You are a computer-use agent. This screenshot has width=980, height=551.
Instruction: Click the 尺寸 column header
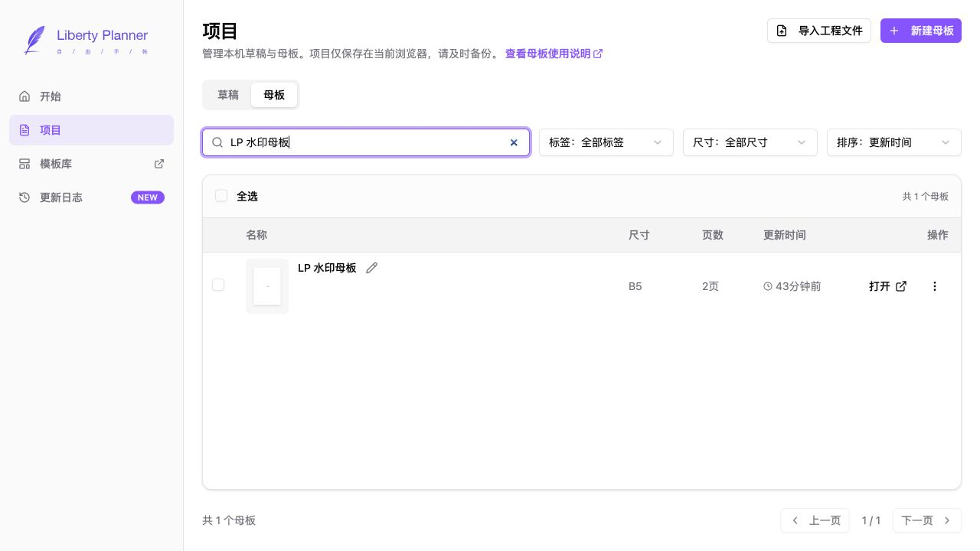(639, 235)
